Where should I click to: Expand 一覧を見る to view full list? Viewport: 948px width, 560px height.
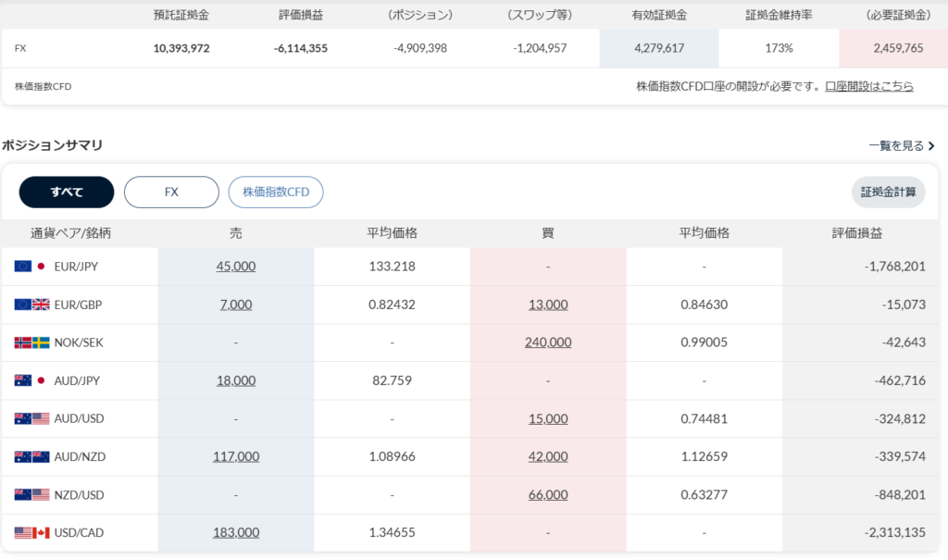click(x=902, y=145)
